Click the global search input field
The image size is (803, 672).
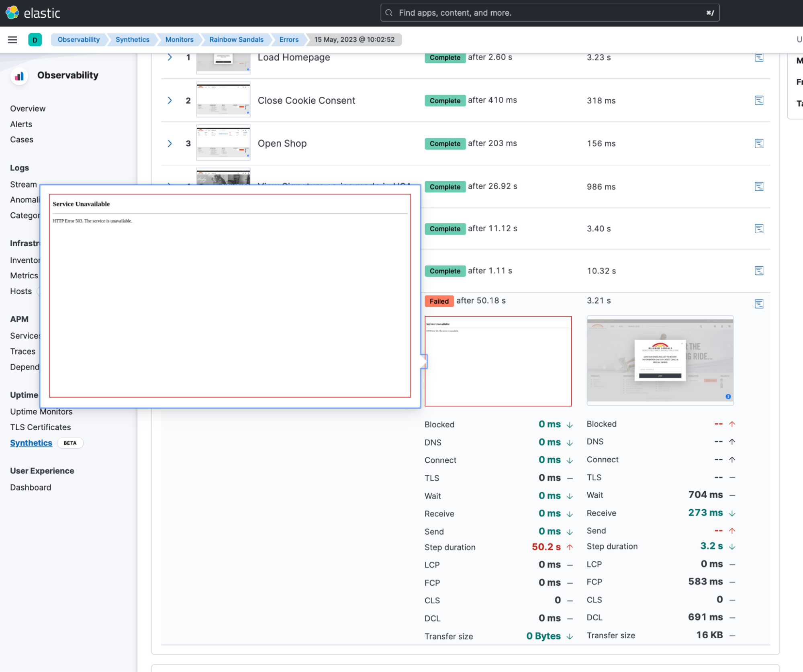click(550, 12)
